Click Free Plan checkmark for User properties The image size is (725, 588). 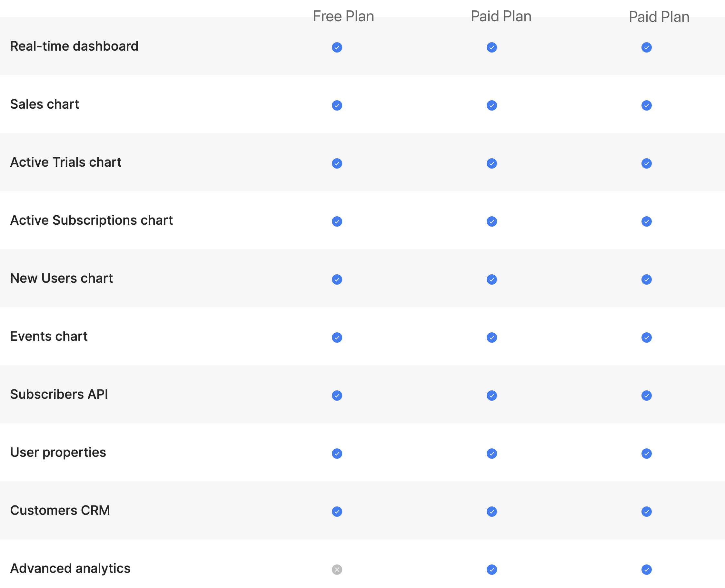(x=337, y=454)
